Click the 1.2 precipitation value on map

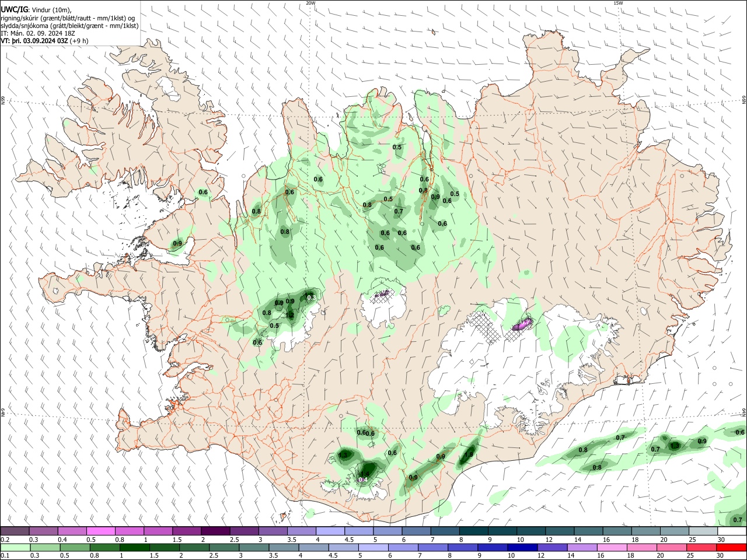(289, 315)
